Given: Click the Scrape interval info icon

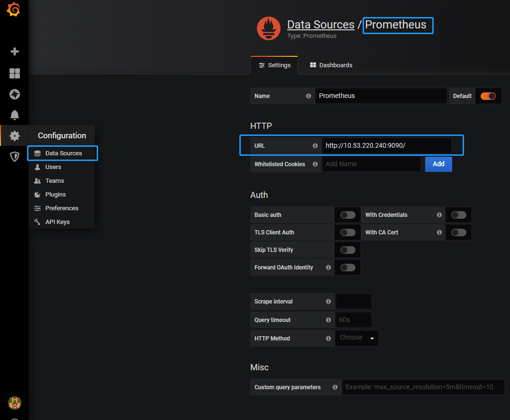Looking at the screenshot, I should coord(328,302).
